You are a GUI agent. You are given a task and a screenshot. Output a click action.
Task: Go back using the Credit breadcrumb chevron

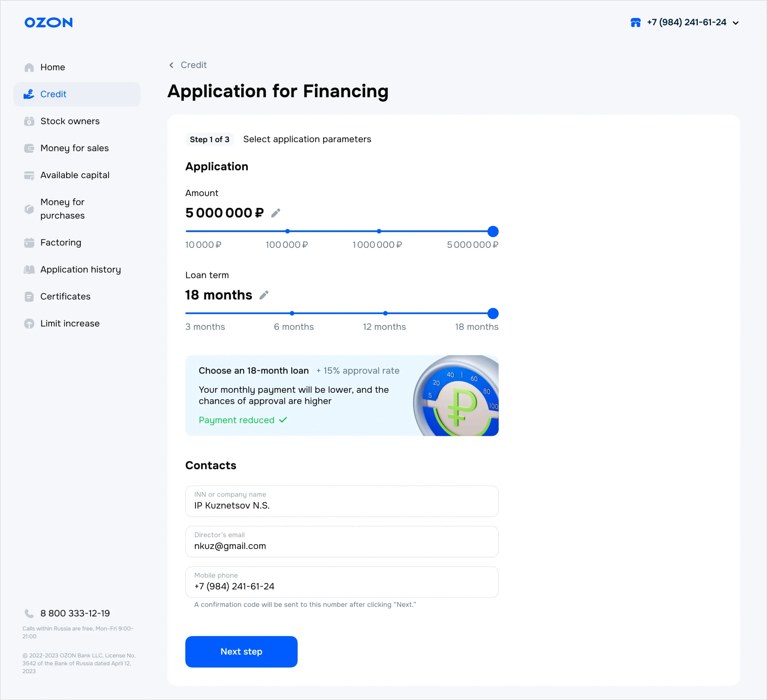coord(172,65)
